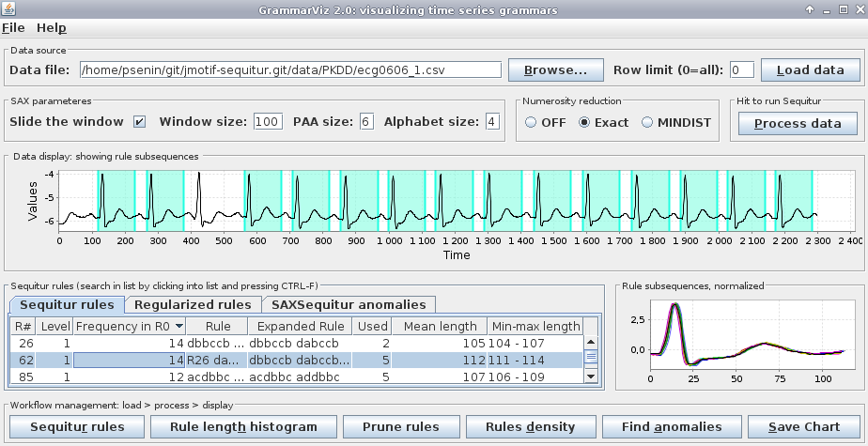
Task: Click the Sequitur rules workflow button
Action: (77, 426)
